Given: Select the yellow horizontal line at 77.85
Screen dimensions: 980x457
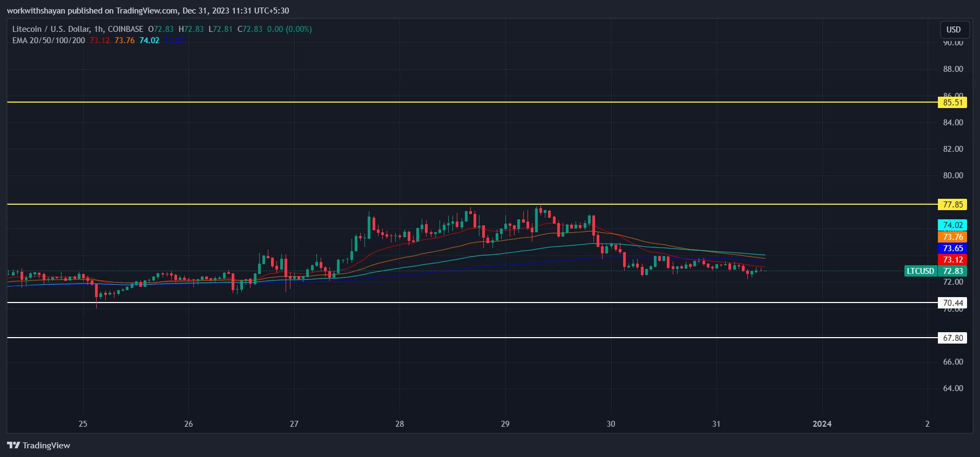Looking at the screenshot, I should [x=472, y=204].
